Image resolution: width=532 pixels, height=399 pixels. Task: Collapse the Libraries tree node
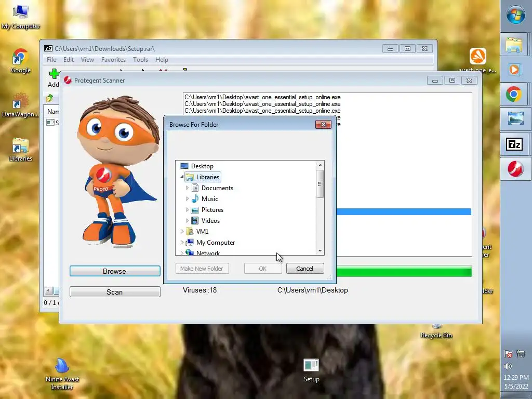coord(182,177)
